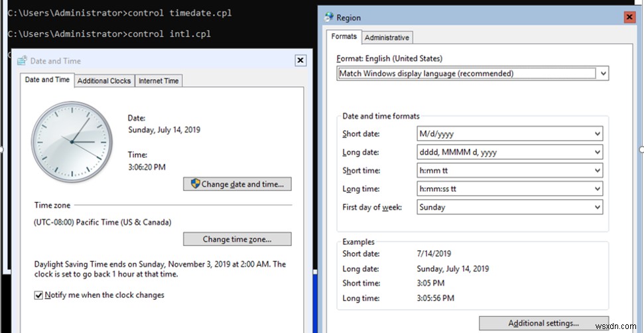Click the Change time zone button
Screen dimensions: 644x333
tap(237, 239)
